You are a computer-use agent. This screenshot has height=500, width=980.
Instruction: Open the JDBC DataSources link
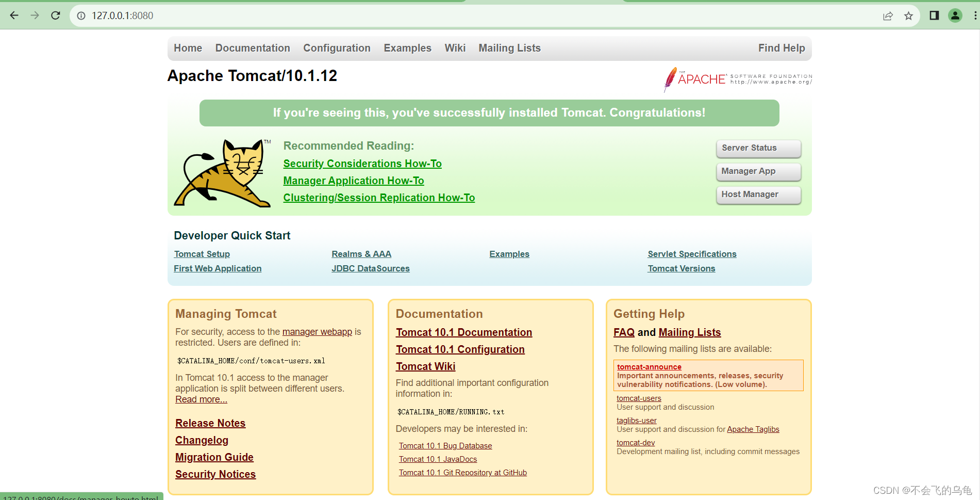pos(371,268)
